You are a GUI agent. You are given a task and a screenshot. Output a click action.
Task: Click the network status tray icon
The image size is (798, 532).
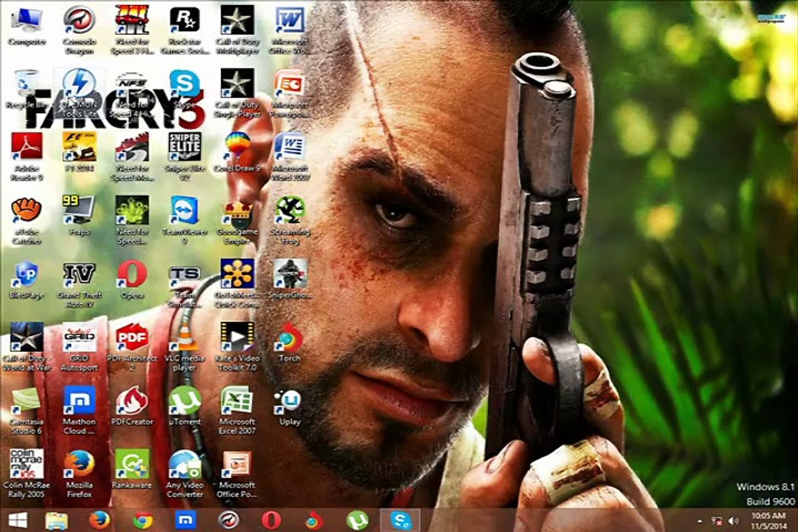click(717, 522)
